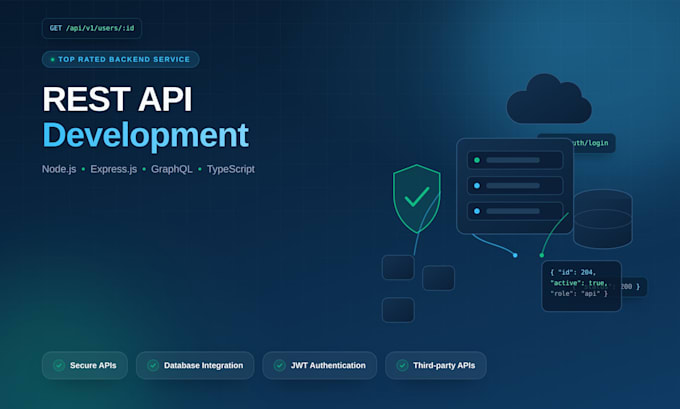Select the GraphQL text
The width and height of the screenshot is (680, 409).
pos(172,169)
